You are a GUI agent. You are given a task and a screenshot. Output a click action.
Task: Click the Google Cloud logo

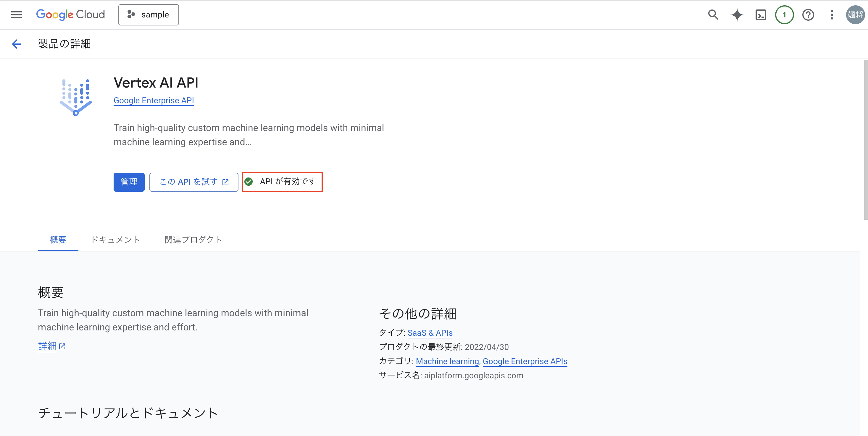[x=70, y=15]
